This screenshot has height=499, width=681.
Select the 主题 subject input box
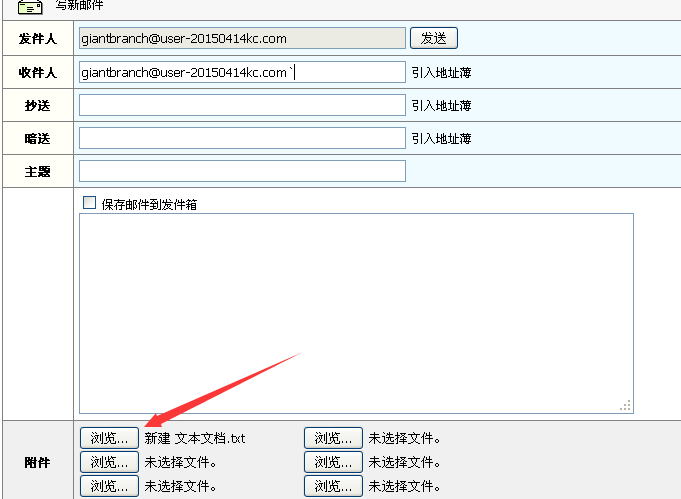pos(242,171)
